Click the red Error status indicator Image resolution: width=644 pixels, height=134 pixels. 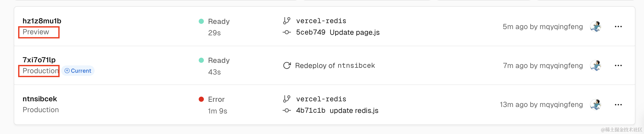pos(201,99)
